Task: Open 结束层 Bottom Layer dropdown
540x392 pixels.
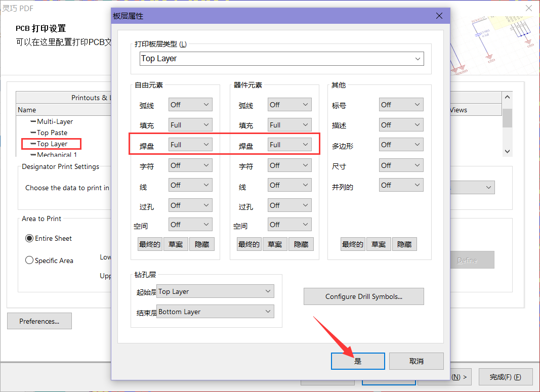Action: point(215,312)
